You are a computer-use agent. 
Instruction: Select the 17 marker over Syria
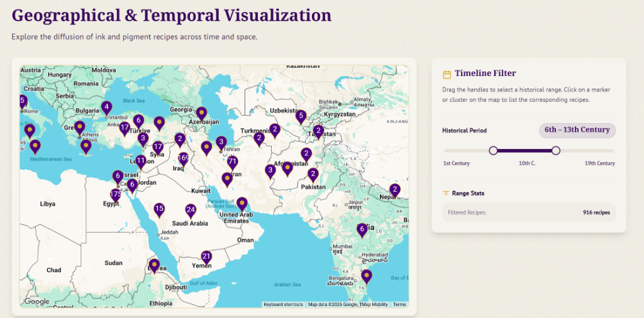click(x=158, y=148)
